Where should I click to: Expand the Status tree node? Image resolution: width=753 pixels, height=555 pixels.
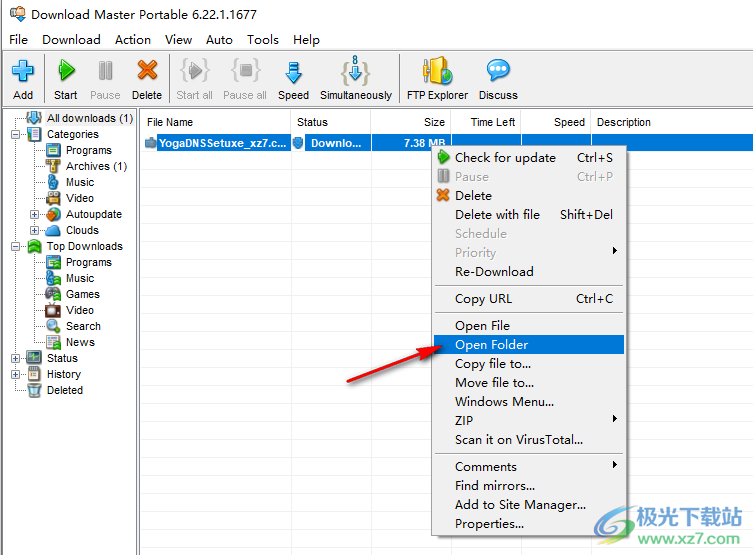coord(15,358)
